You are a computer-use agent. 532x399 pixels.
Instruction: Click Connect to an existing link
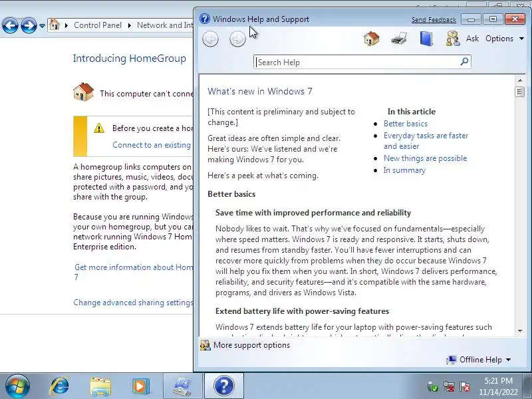tap(152, 145)
